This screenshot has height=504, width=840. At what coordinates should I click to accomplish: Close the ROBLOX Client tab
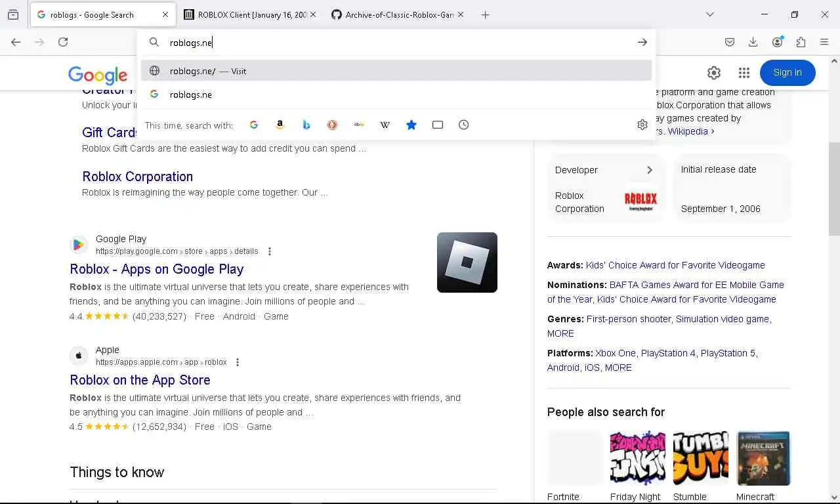(x=312, y=14)
